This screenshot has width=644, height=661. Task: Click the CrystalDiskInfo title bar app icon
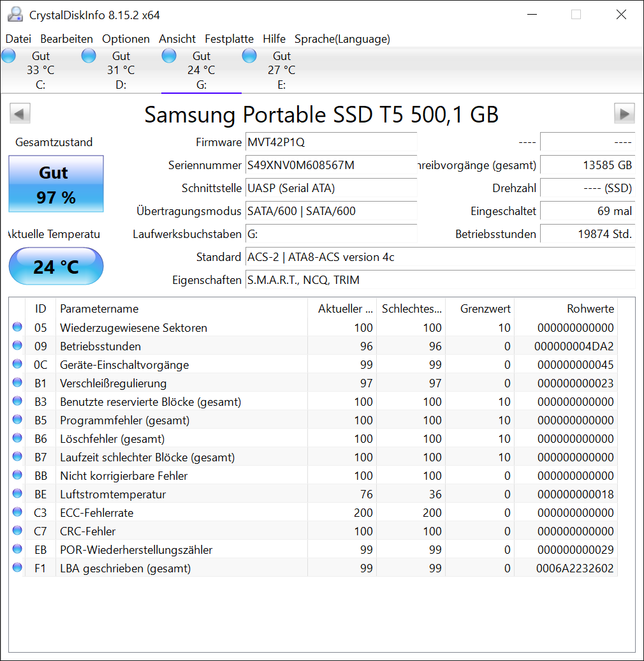(15, 15)
